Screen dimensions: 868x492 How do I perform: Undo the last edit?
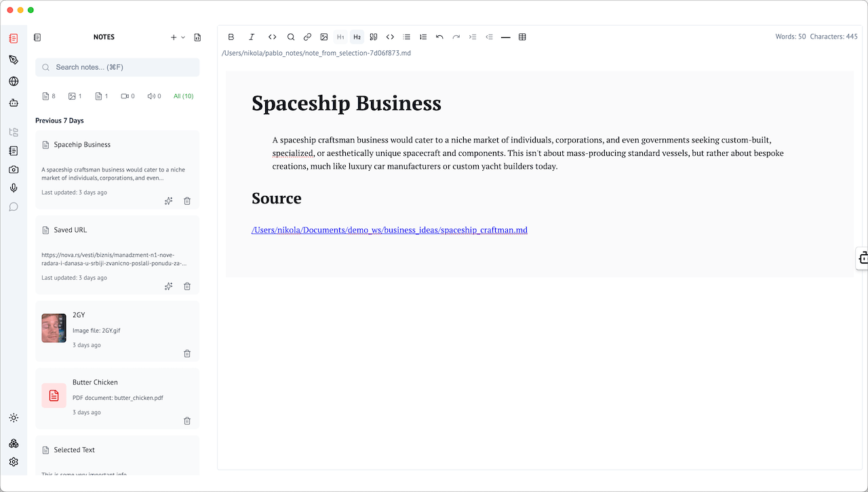[x=439, y=37]
